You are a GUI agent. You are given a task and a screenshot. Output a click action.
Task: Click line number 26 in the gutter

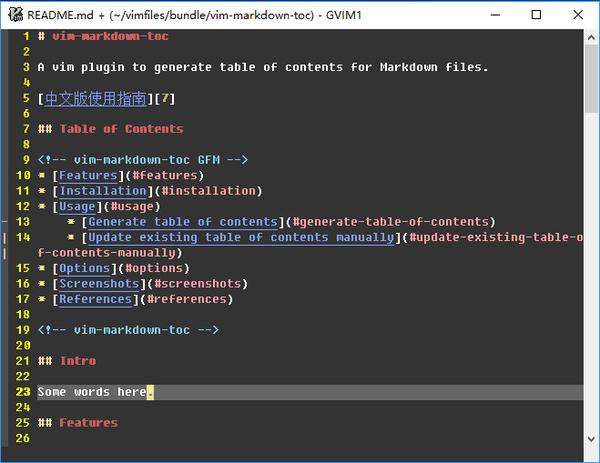[x=23, y=439]
